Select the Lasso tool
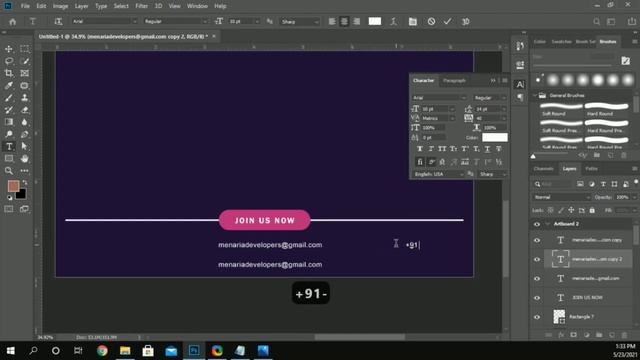The height and width of the screenshot is (360, 640). coord(9,61)
